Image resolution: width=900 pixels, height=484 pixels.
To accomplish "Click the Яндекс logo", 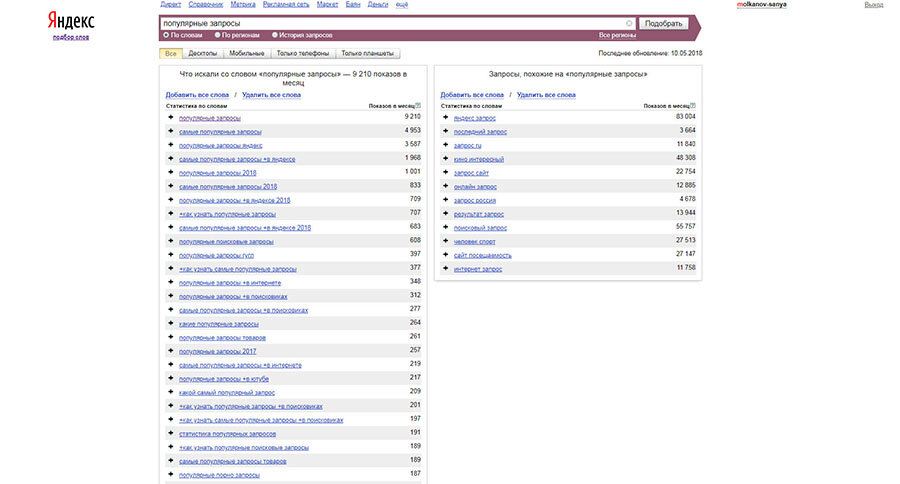I will click(x=71, y=21).
